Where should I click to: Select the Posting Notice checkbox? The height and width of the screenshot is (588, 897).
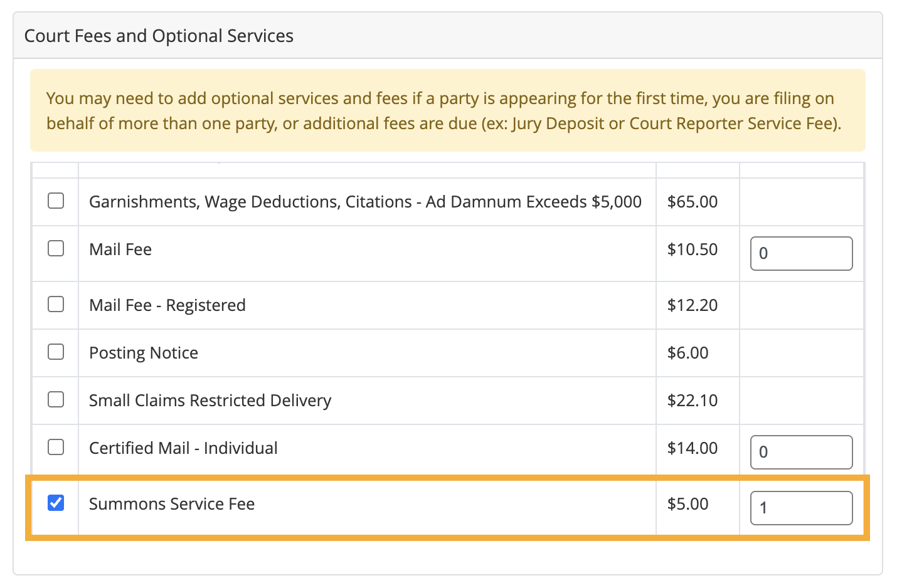point(56,352)
